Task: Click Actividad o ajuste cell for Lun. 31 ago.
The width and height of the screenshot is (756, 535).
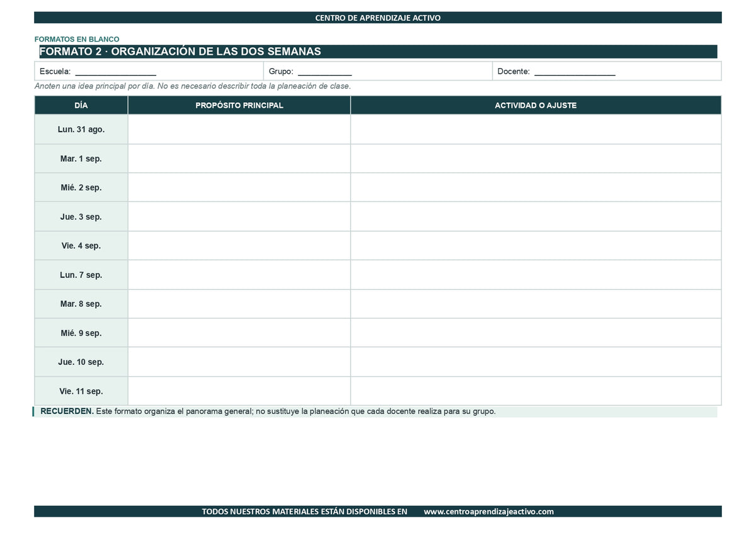Action: [536, 129]
